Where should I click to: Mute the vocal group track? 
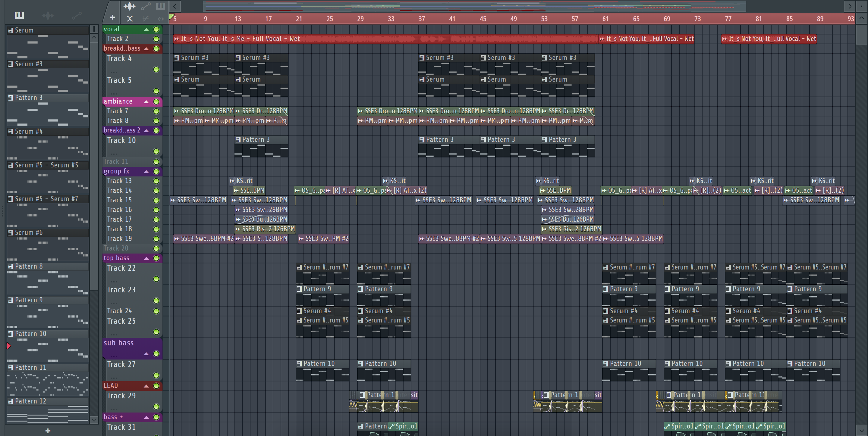coord(156,29)
